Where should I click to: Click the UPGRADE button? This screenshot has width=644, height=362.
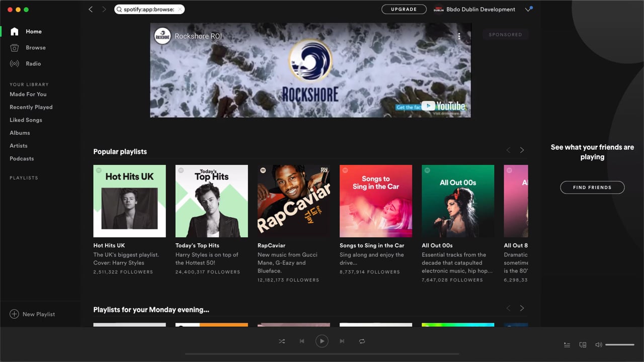[404, 9]
